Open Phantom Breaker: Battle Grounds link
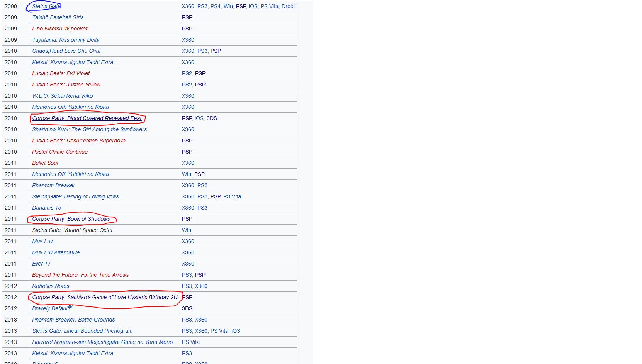This screenshot has height=364, width=642. (x=73, y=320)
